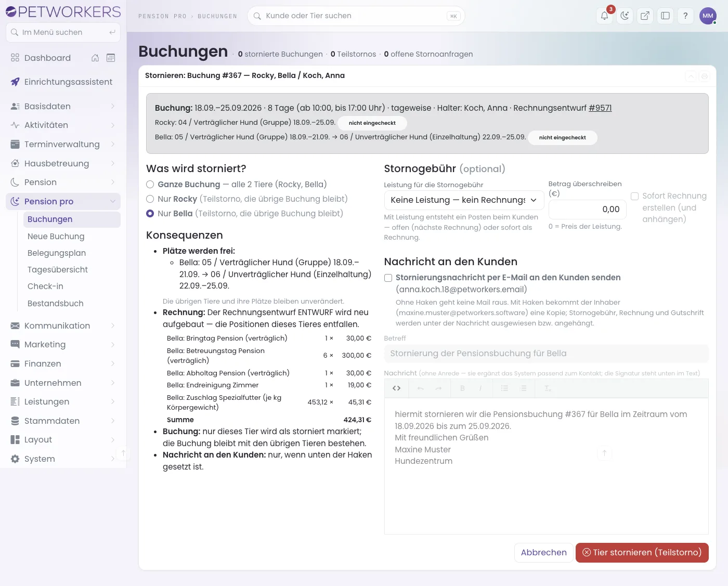Expand the Kommunikation menu
728x586 pixels.
point(63,325)
